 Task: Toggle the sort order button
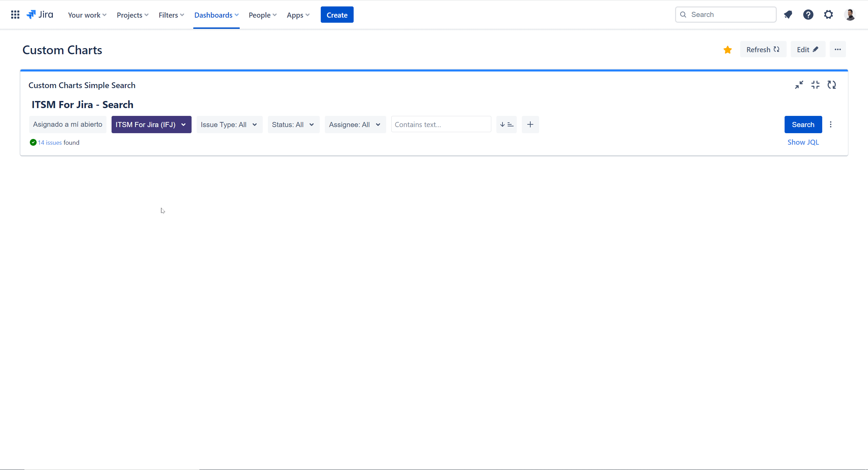tap(506, 124)
